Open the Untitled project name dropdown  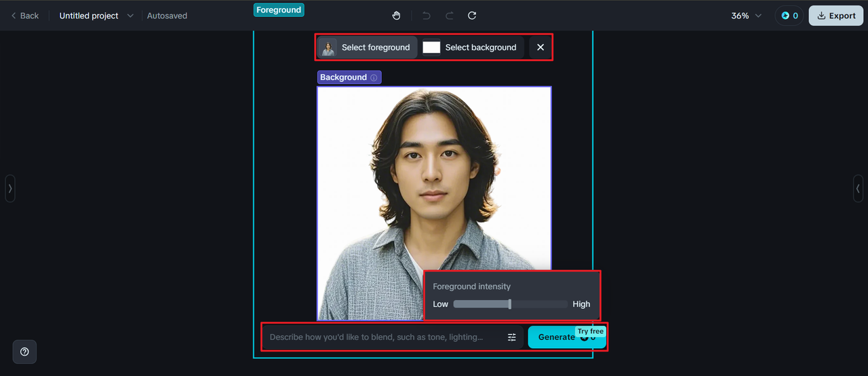(96, 16)
